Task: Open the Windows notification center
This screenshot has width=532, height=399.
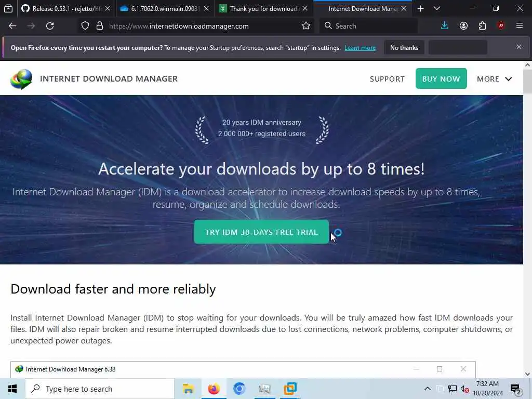Action: 516,389
